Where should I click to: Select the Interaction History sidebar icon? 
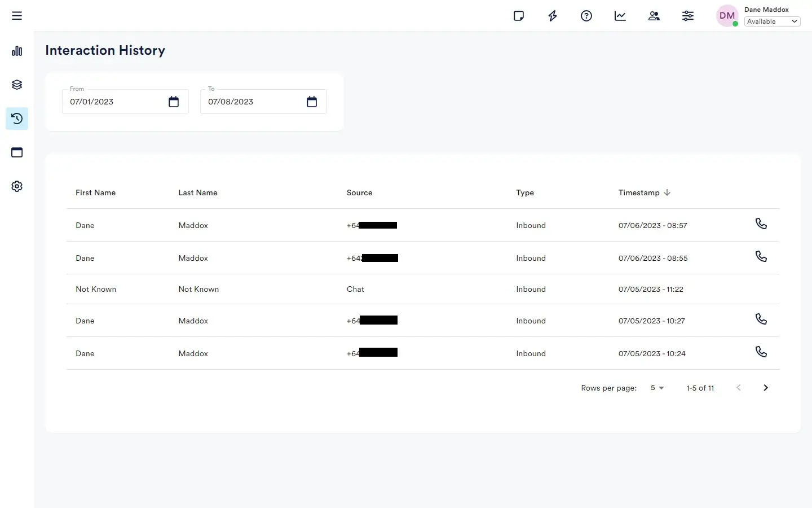(17, 119)
